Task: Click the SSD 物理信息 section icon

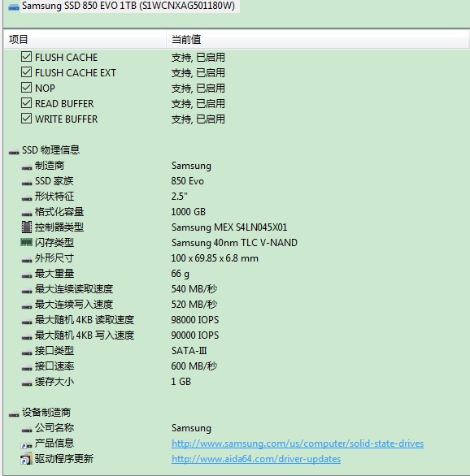Action: tap(14, 152)
